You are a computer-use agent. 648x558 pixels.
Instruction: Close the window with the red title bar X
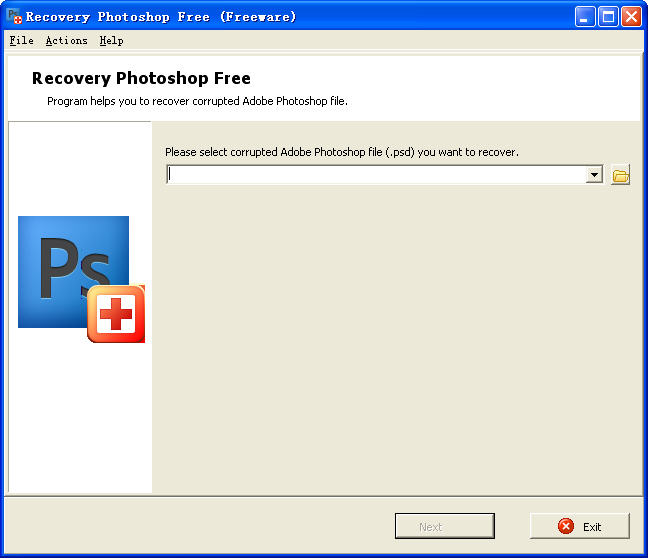pos(631,17)
